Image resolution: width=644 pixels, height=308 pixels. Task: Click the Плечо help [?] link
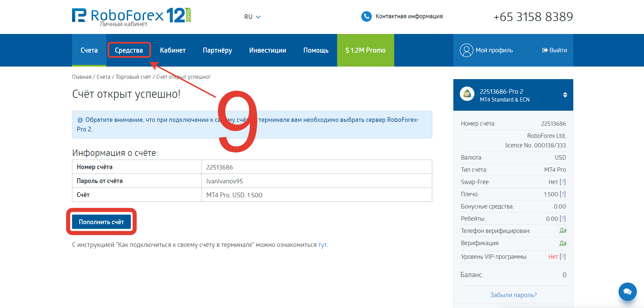pyautogui.click(x=562, y=194)
